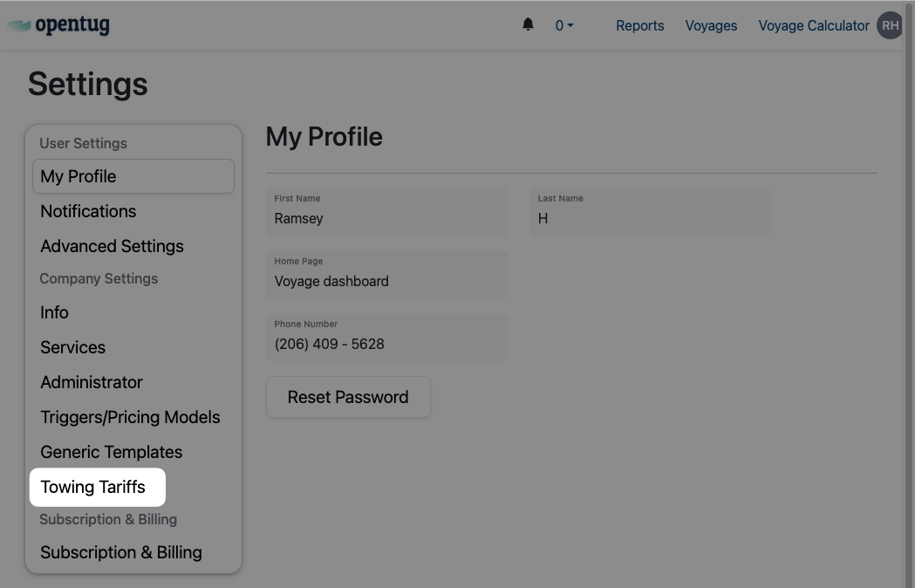Viewport: 915px width, 588px height.
Task: Open company Info settings
Action: (54, 312)
